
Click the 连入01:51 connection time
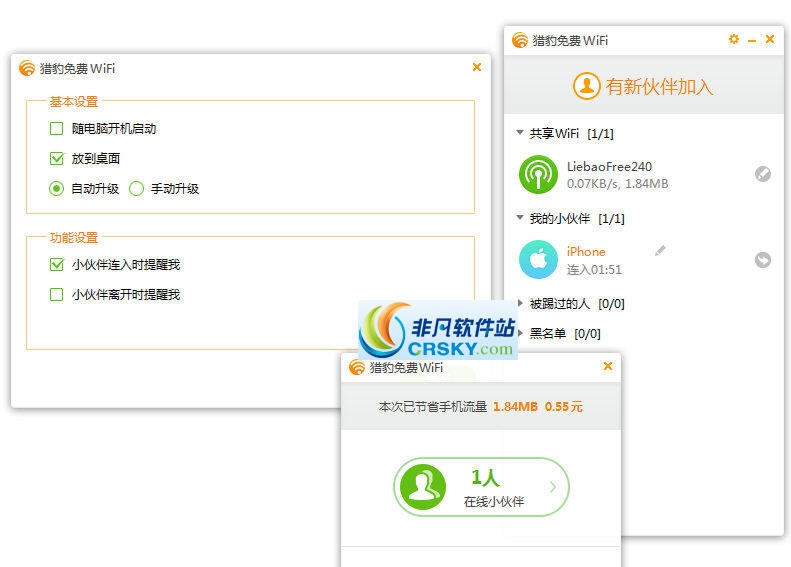594,269
